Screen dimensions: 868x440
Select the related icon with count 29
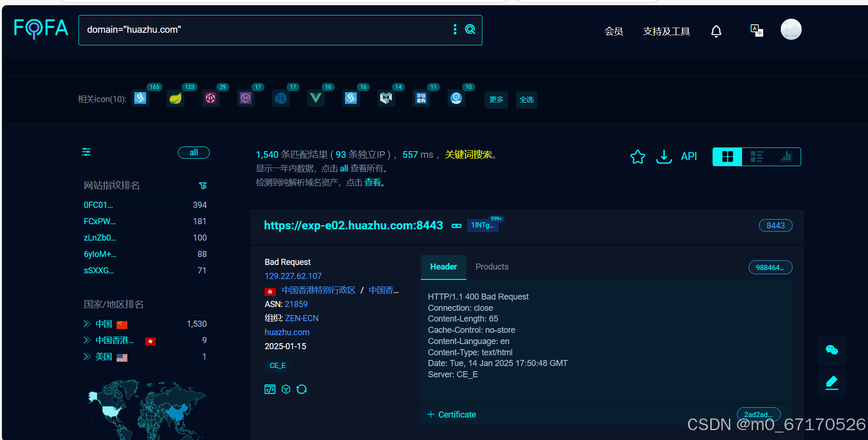coord(211,98)
